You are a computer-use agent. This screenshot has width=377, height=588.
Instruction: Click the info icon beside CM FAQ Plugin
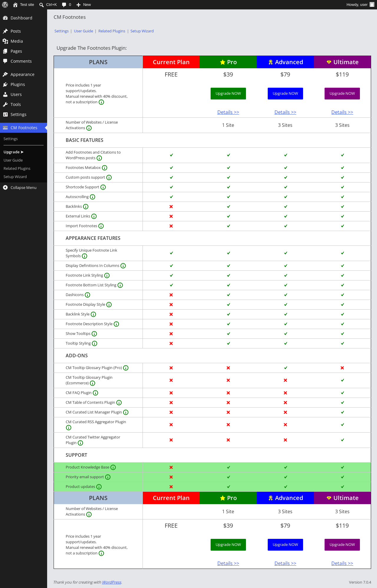pos(95,393)
